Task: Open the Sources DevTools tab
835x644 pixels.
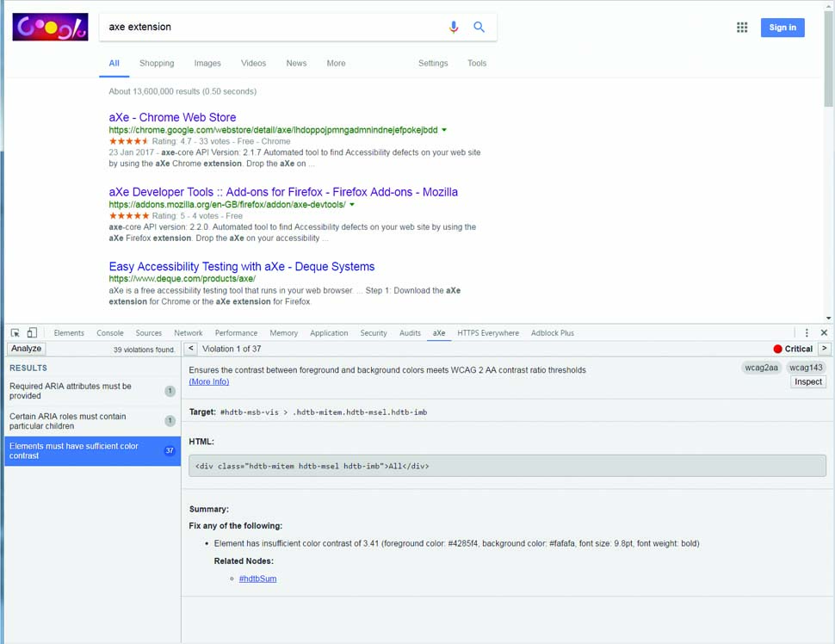Action: coord(149,333)
